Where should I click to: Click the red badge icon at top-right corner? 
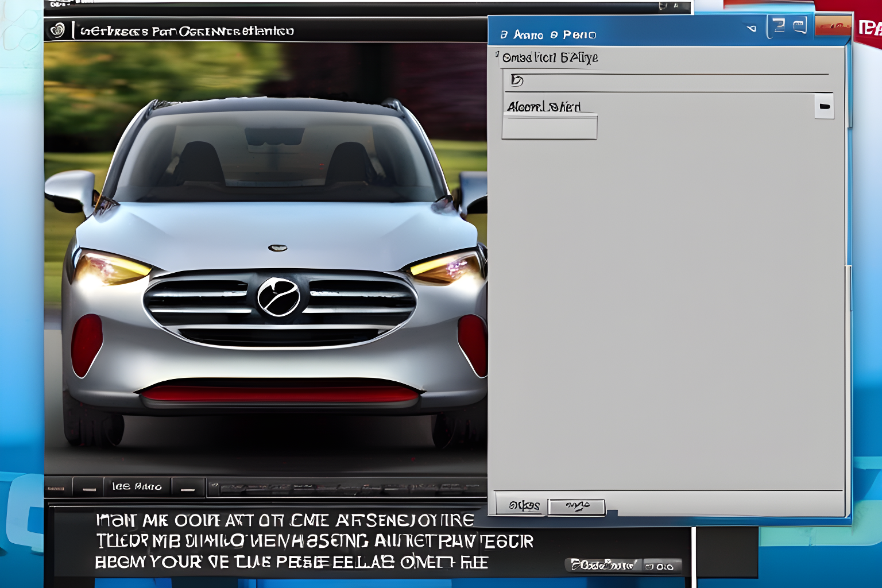coord(869,28)
